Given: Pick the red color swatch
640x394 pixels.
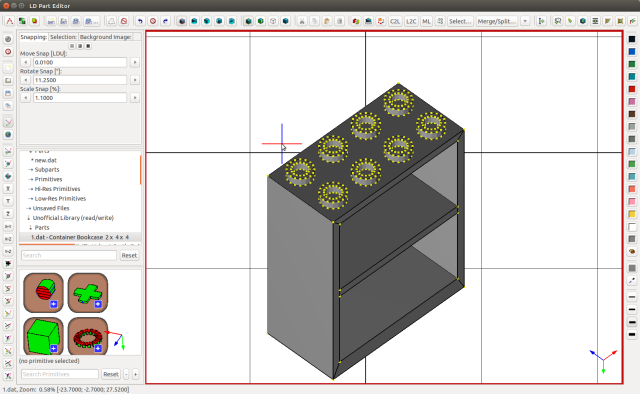Looking at the screenshot, I should point(632,89).
